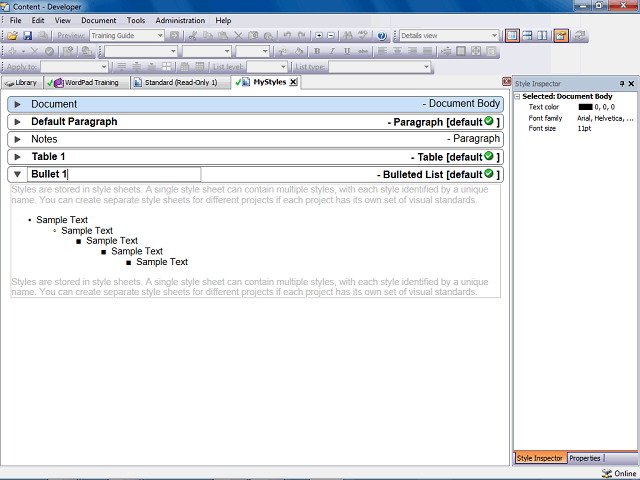Collapse the Selected: Document Body tree node
Screen dimensions: 640x480
click(x=517, y=97)
